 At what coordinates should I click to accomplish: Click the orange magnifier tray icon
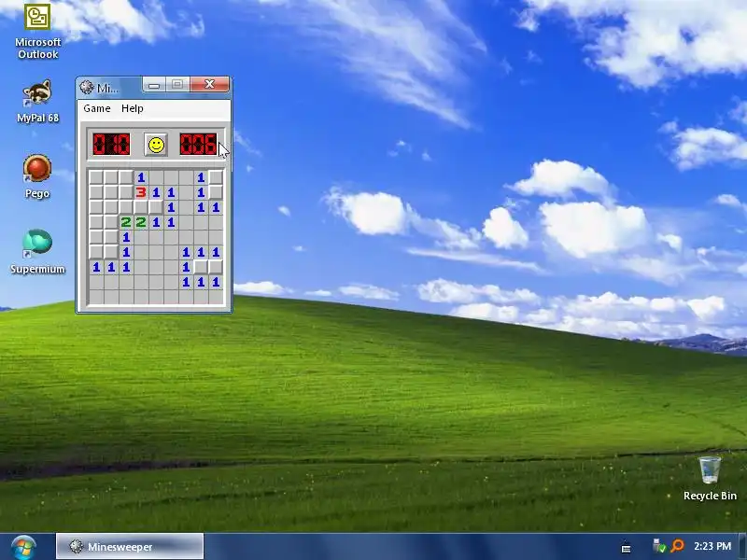click(x=677, y=546)
